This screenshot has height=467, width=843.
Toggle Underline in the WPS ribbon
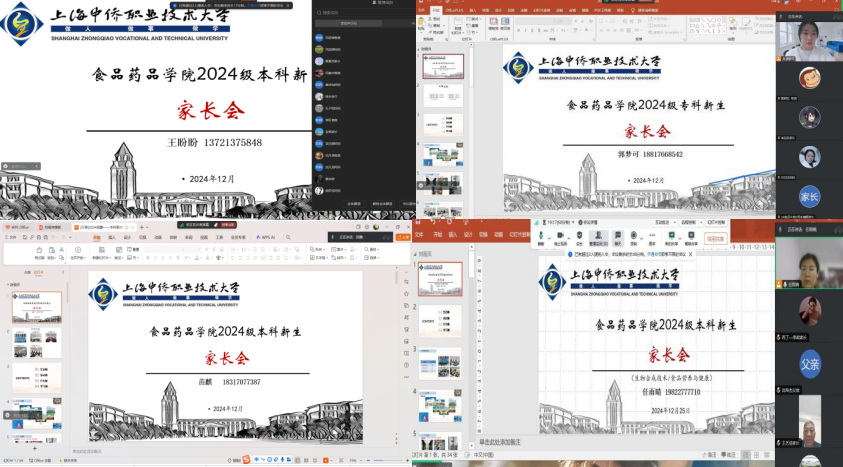(x=163, y=258)
